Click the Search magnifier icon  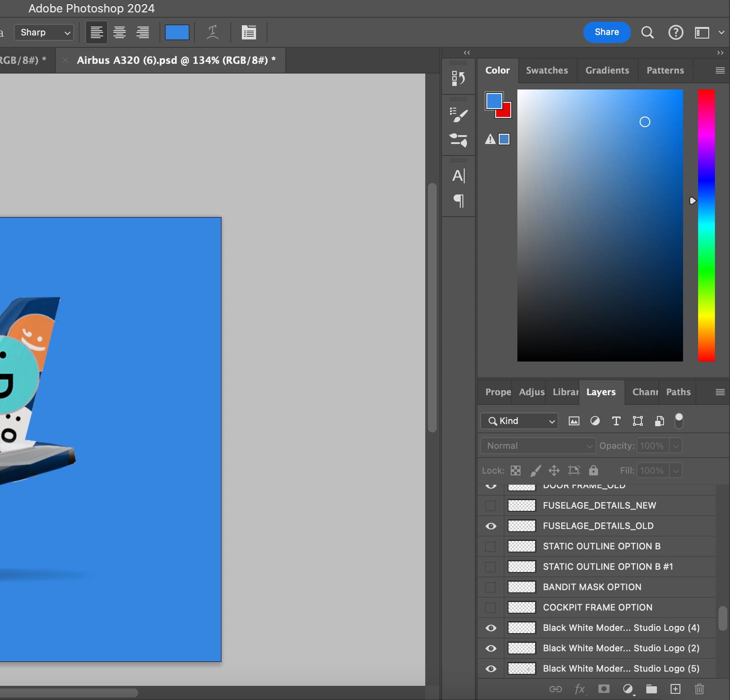(x=647, y=32)
